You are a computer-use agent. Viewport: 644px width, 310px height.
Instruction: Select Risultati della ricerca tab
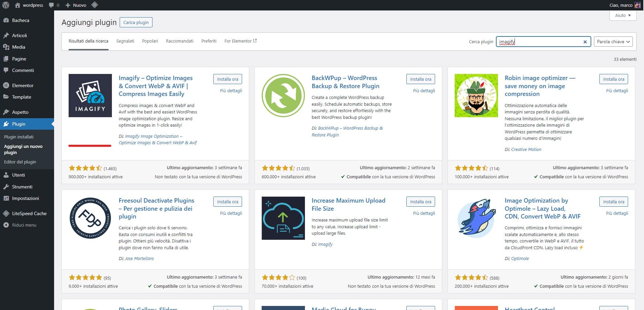pyautogui.click(x=88, y=41)
